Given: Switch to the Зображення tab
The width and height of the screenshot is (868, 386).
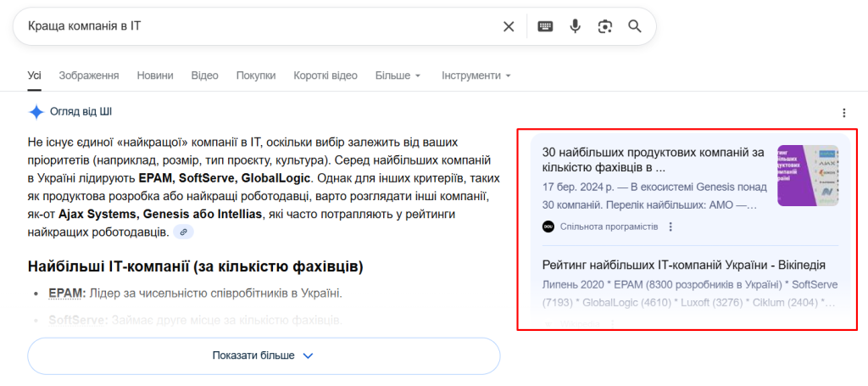Looking at the screenshot, I should 88,76.
